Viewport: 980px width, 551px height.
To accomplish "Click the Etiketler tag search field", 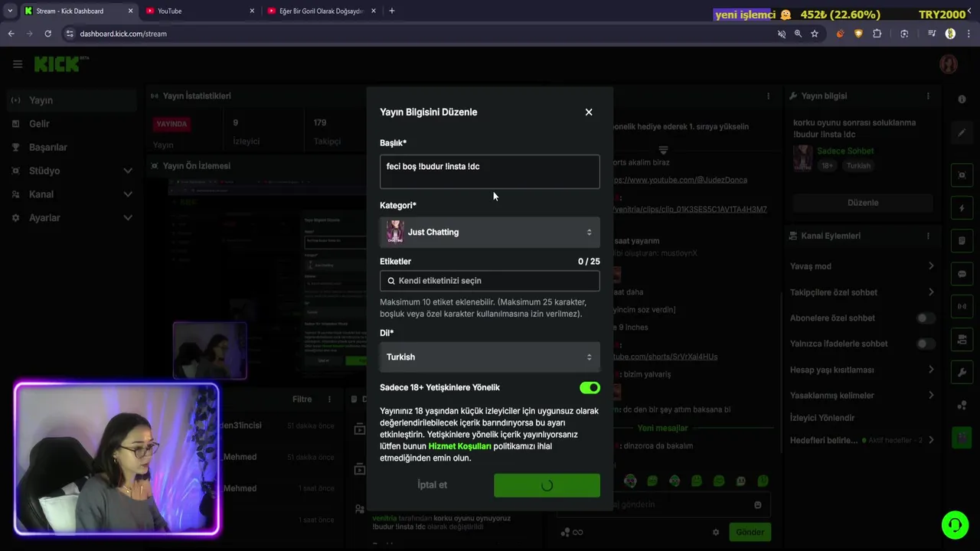I will click(489, 281).
